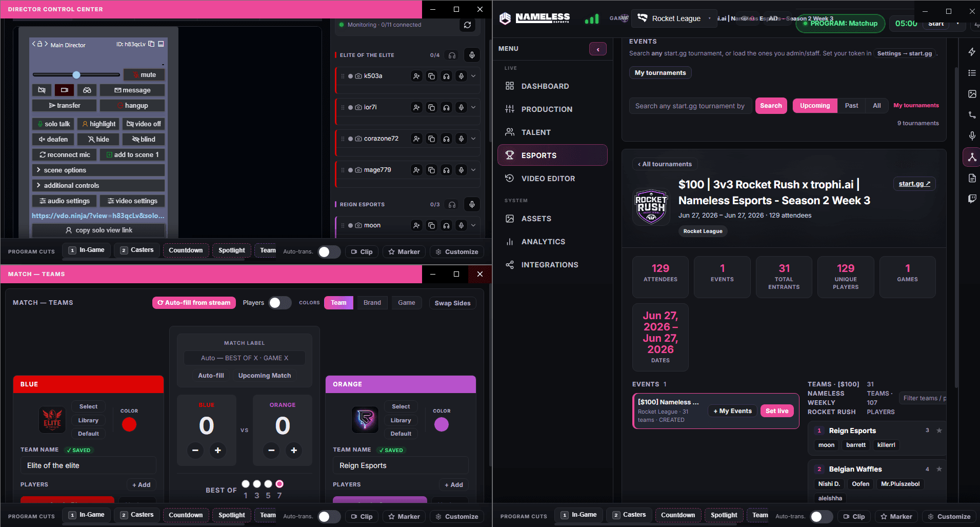Click the green signal bars icon
The width and height of the screenshot is (980, 527).
592,19
